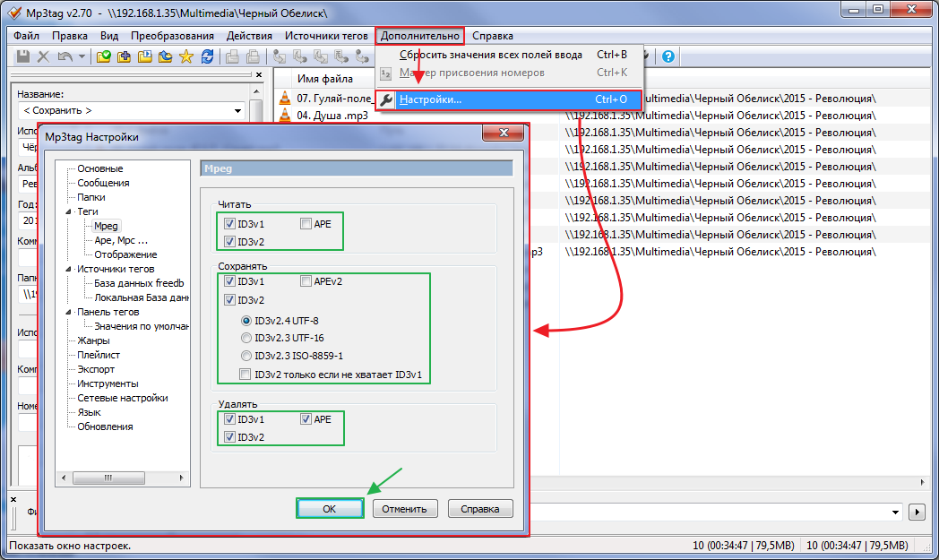Select Сетевые настройки in settings tree
939x560 pixels.
click(122, 398)
